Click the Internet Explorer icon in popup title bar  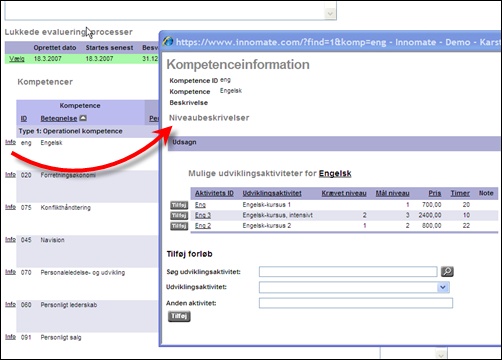point(168,42)
